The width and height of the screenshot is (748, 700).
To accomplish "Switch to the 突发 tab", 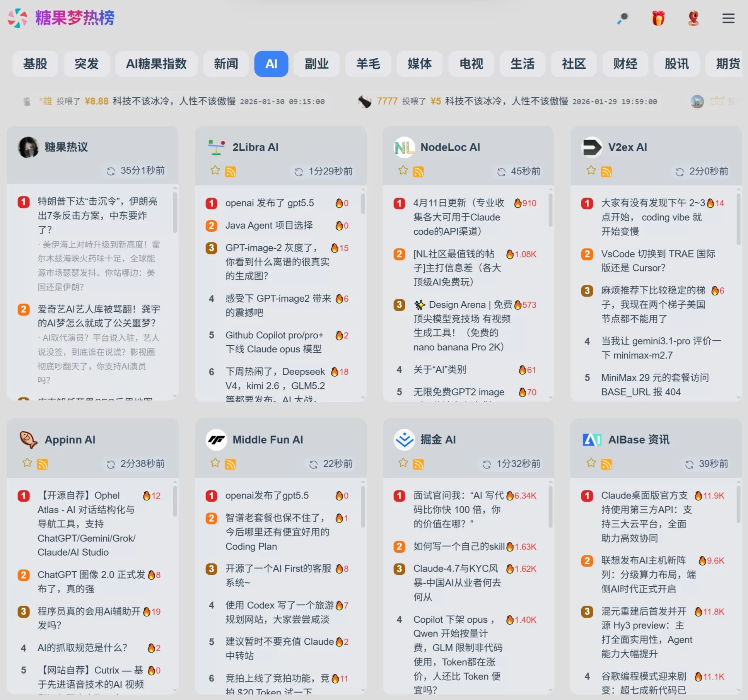I will click(86, 64).
